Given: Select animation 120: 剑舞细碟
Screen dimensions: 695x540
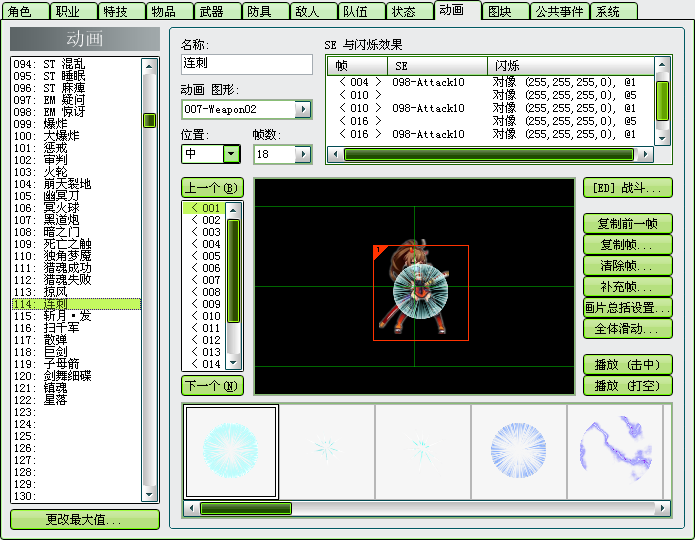Looking at the screenshot, I should 76,376.
